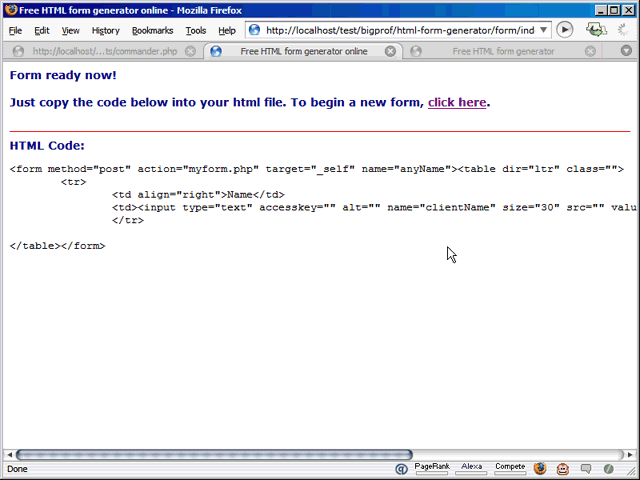
Task: Open the History menu
Action: point(105,31)
